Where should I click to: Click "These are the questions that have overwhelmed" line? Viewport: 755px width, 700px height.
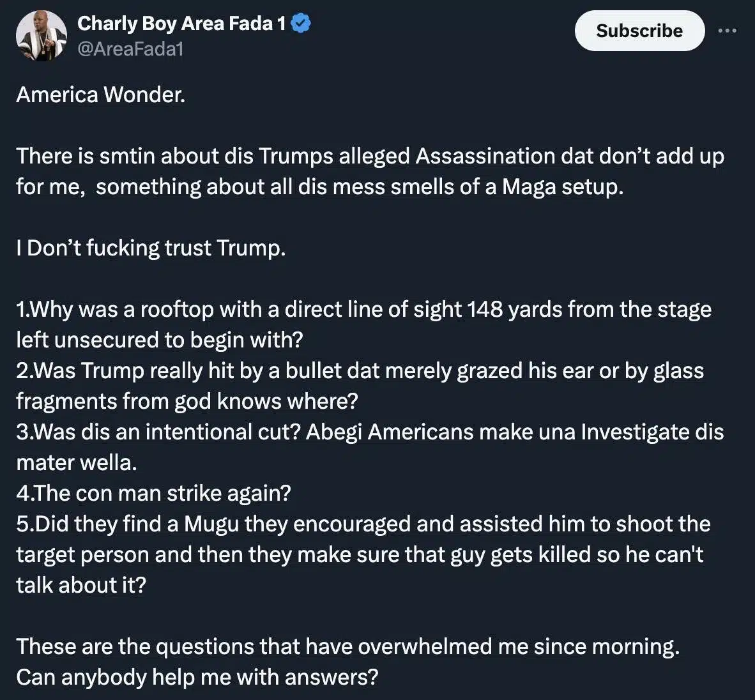click(x=347, y=646)
